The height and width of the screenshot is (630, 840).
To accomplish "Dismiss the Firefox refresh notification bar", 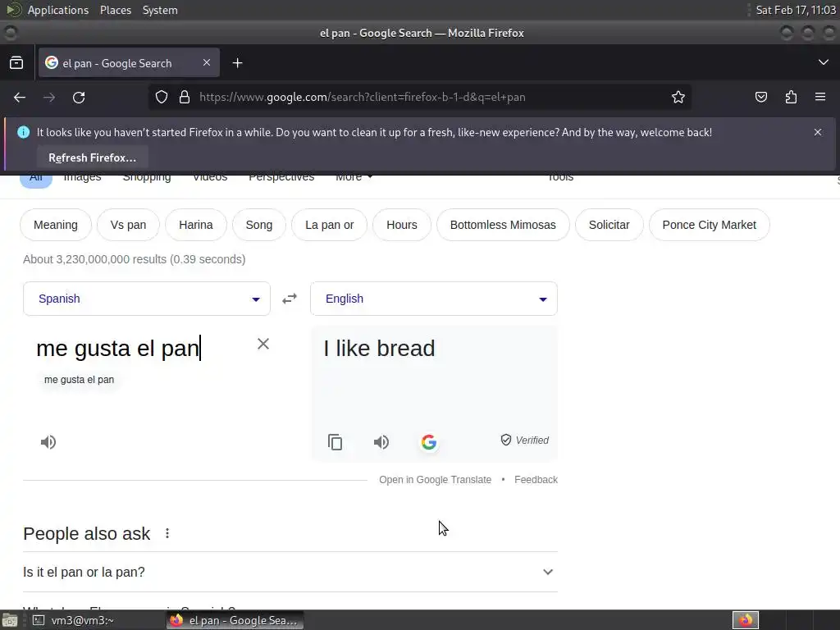I will click(x=818, y=132).
